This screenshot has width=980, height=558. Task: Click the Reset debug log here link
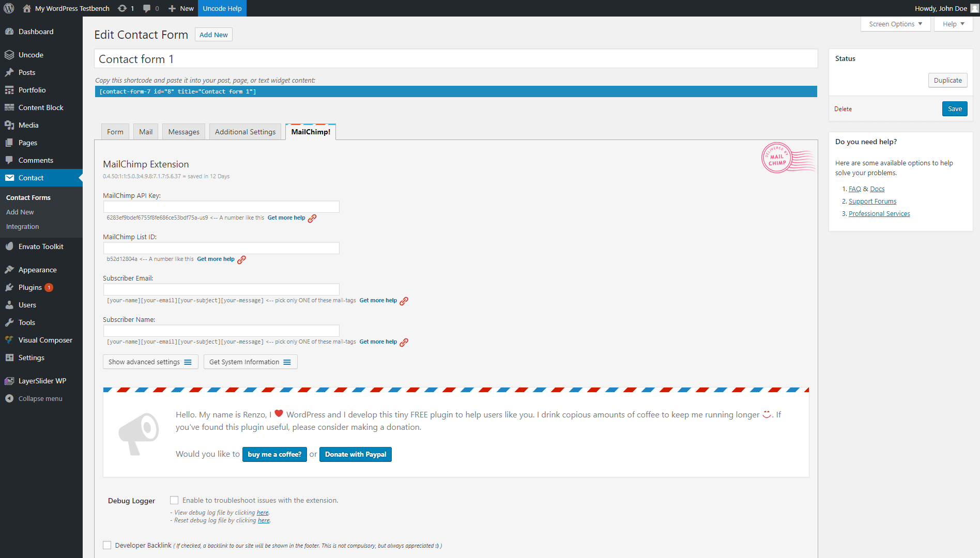(x=264, y=520)
